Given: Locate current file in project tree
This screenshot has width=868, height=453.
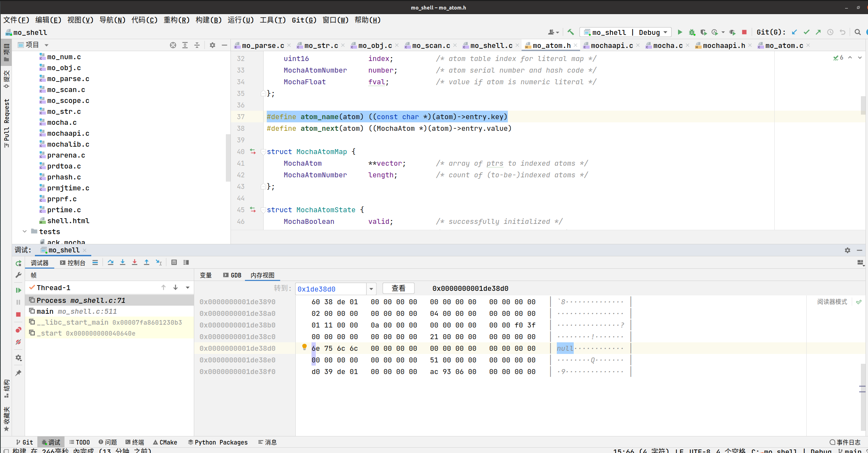Looking at the screenshot, I should (173, 45).
